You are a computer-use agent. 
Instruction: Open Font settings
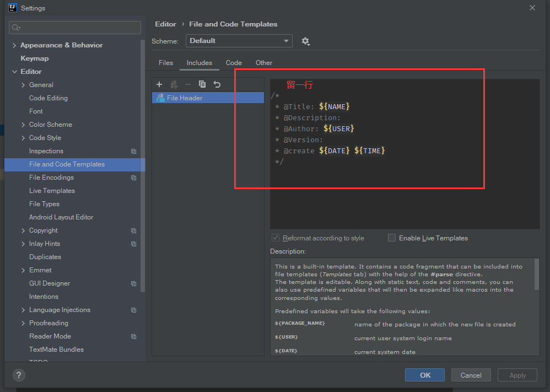coord(36,111)
